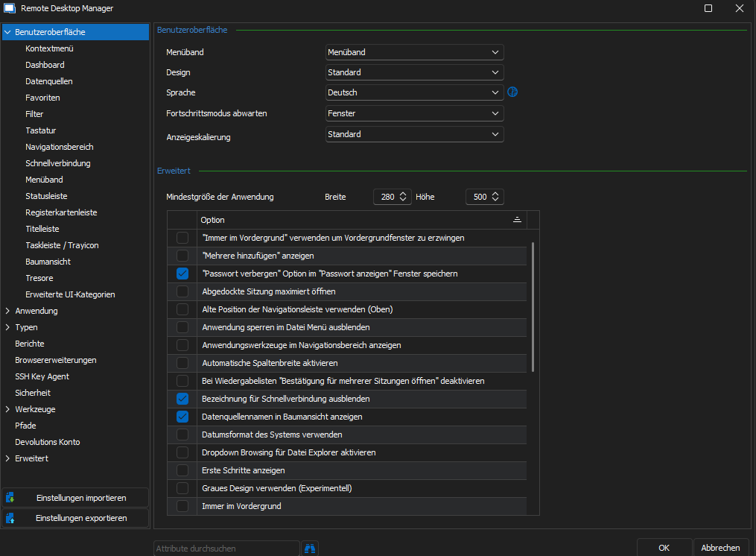The image size is (756, 556).
Task: Click the Attribute durchsuchen search field
Action: 226,549
